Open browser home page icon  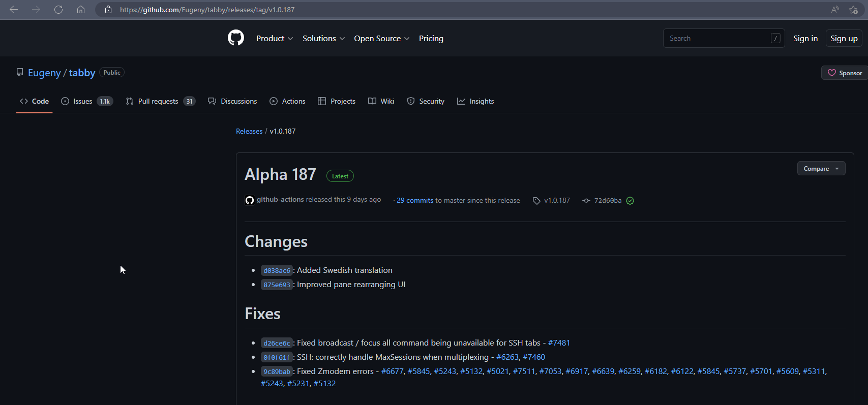[81, 10]
